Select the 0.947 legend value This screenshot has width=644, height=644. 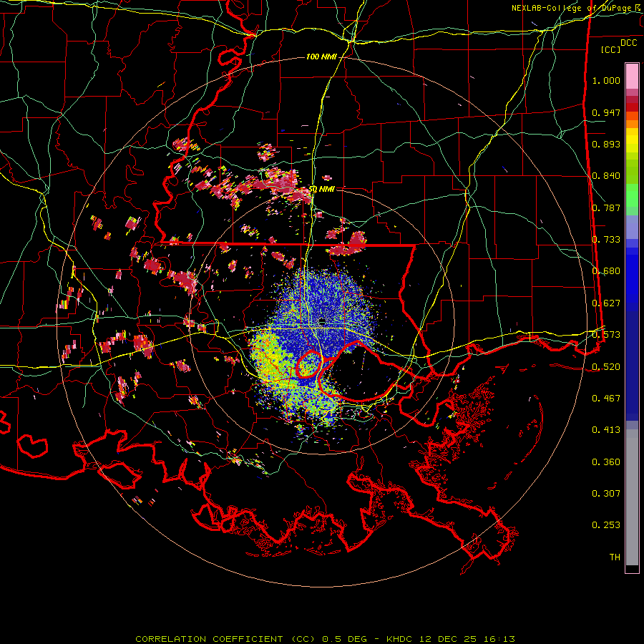coord(606,112)
